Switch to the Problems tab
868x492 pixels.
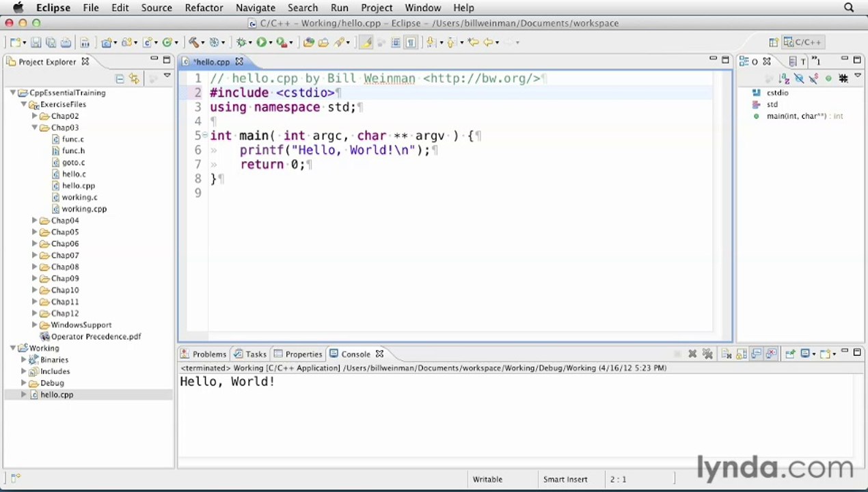coord(203,354)
